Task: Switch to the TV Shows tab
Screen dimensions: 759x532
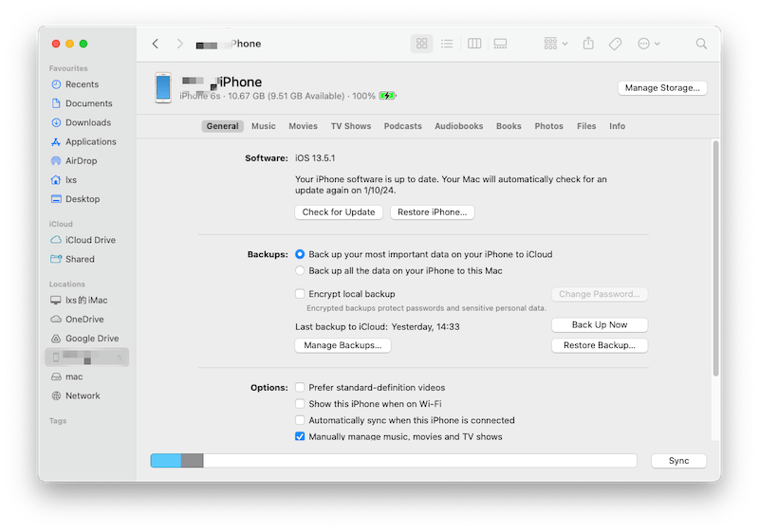Action: click(351, 126)
